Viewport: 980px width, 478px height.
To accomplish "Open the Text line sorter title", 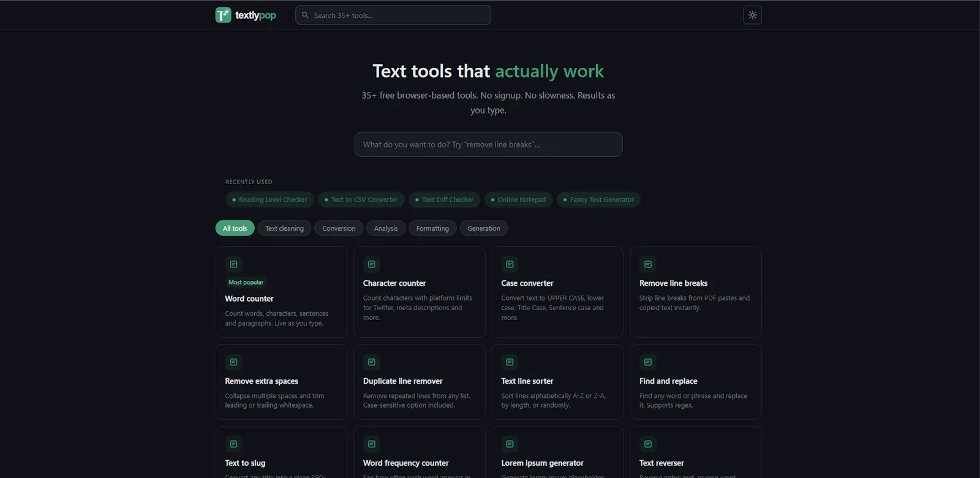I will coord(527,381).
